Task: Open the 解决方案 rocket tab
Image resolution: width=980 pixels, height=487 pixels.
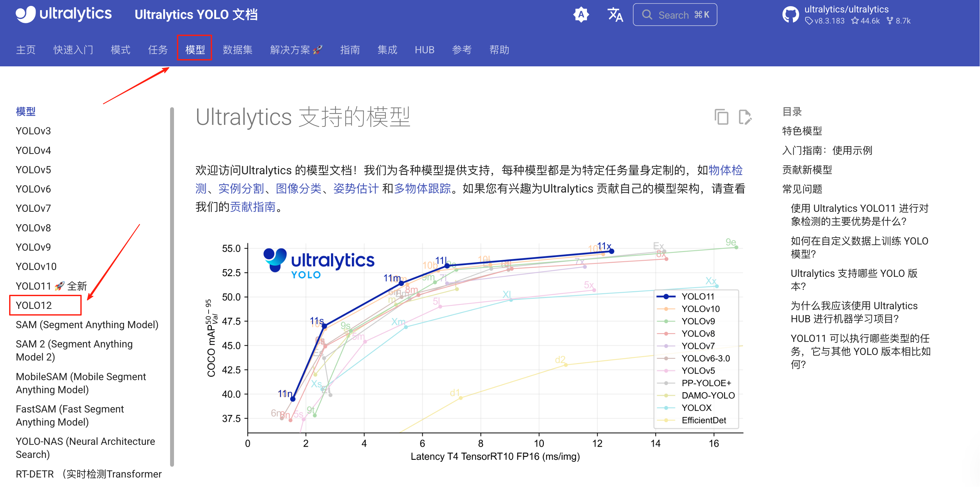Action: click(x=296, y=49)
